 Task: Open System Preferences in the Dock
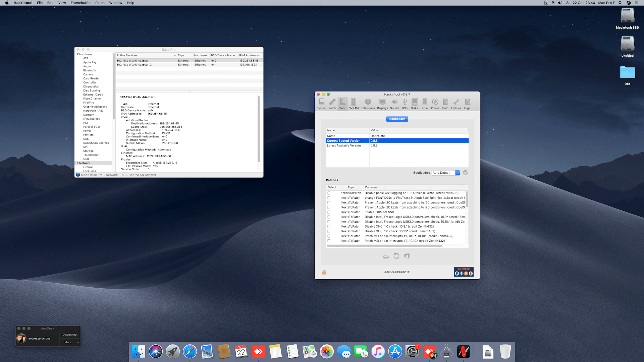pyautogui.click(x=412, y=352)
